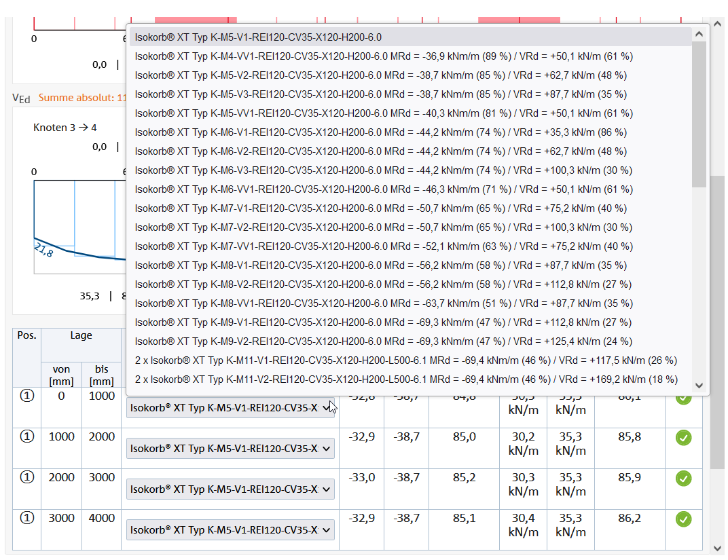This screenshot has height=560, width=728.
Task: Select K-M9-V1 option with VRd +112,8 kN/m
Action: [x=410, y=322]
